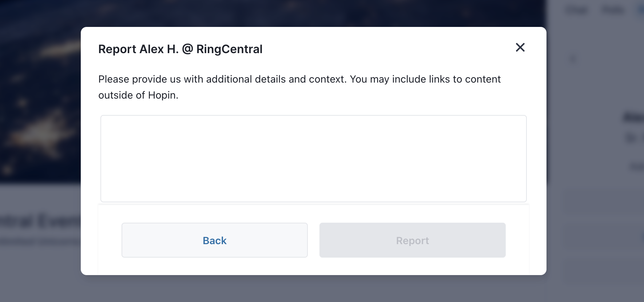Click the partially visible blue tab at the top right
644x302 pixels.
click(641, 10)
